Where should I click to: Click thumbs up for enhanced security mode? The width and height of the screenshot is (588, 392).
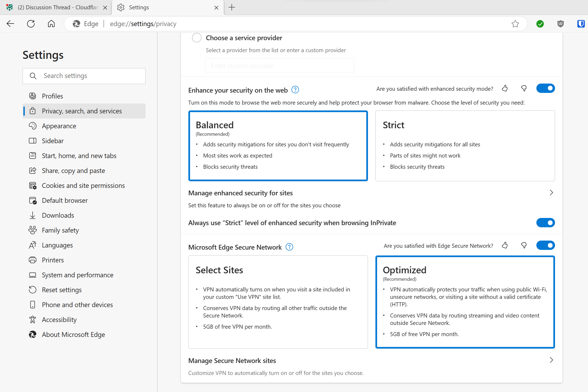[x=505, y=88]
